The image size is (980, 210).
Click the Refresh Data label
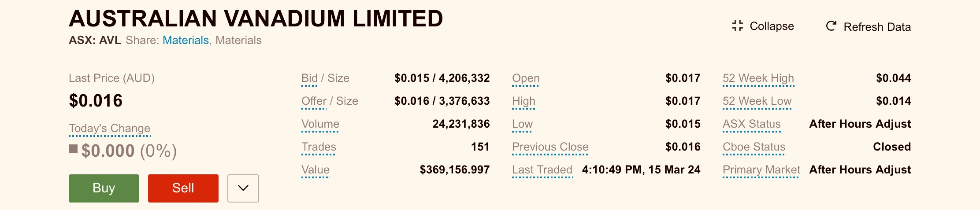(877, 27)
